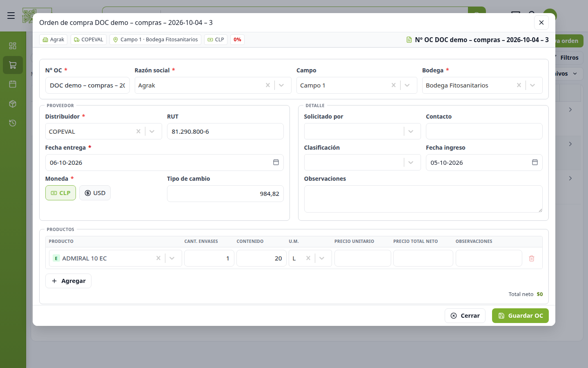
Task: Open the Fecha ingreso calendar picker
Action: point(535,162)
